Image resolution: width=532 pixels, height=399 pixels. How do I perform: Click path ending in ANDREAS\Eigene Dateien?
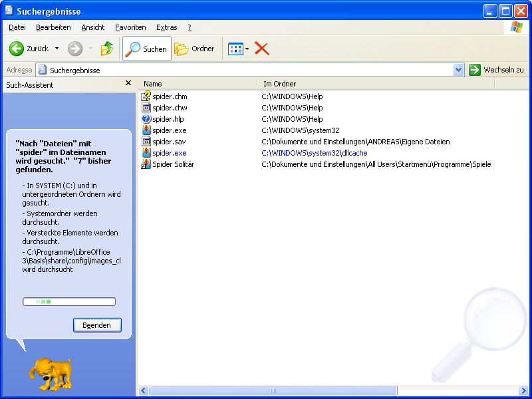356,142
